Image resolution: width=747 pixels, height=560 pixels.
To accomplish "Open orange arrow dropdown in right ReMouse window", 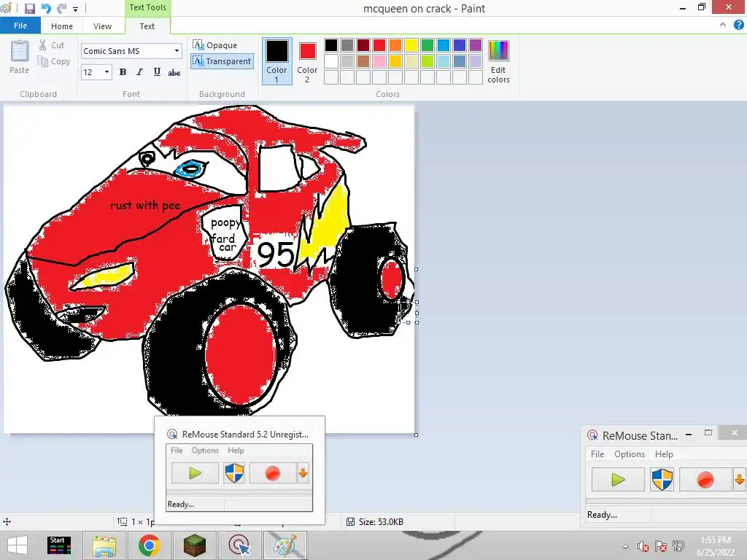I will click(x=740, y=480).
